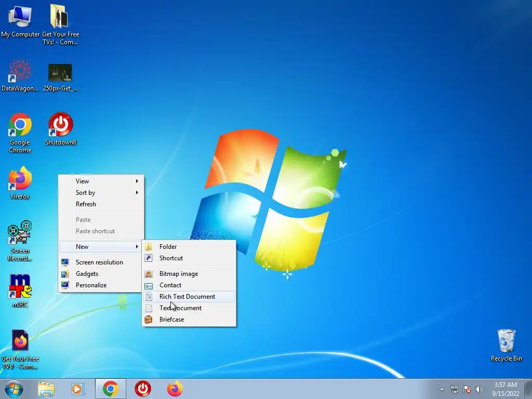532x399 pixels.
Task: Create a new Bitmap image
Action: pyautogui.click(x=189, y=274)
